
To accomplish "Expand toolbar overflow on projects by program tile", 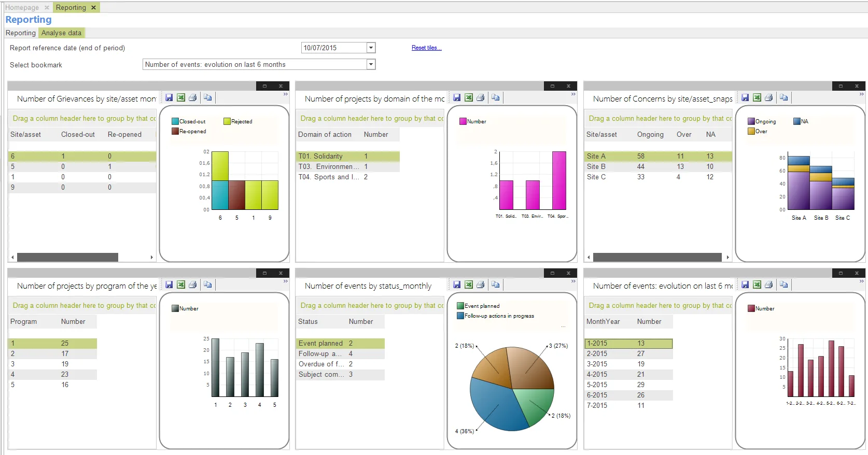I will [x=285, y=281].
